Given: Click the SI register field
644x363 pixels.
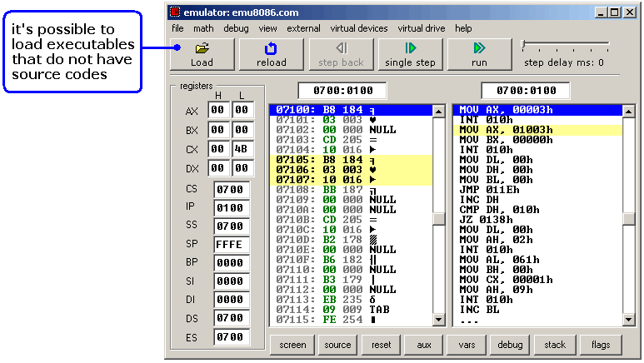Looking at the screenshot, I should (232, 281).
